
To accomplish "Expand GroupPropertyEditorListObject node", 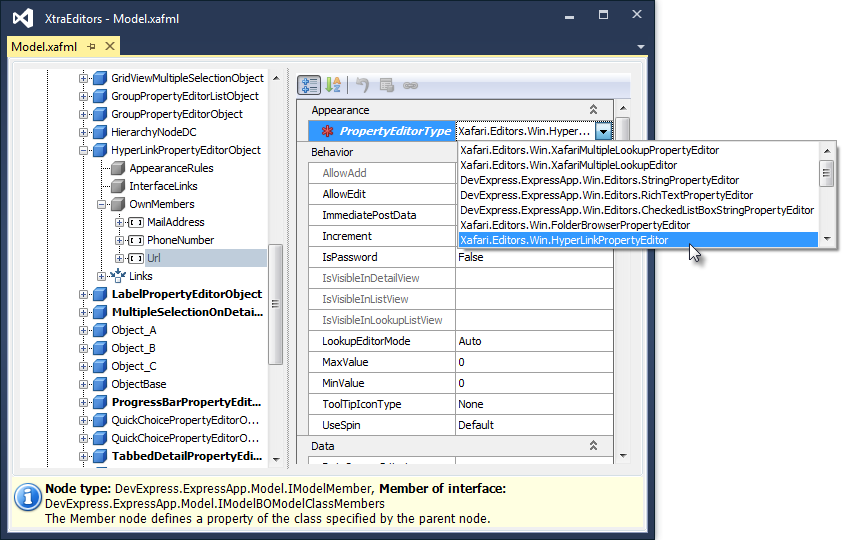I will coord(83,97).
